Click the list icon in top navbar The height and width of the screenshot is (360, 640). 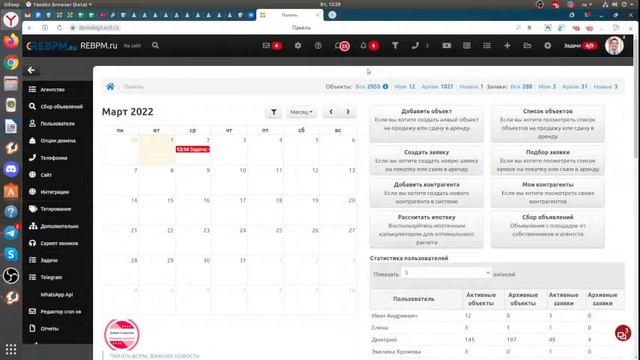pyautogui.click(x=487, y=46)
